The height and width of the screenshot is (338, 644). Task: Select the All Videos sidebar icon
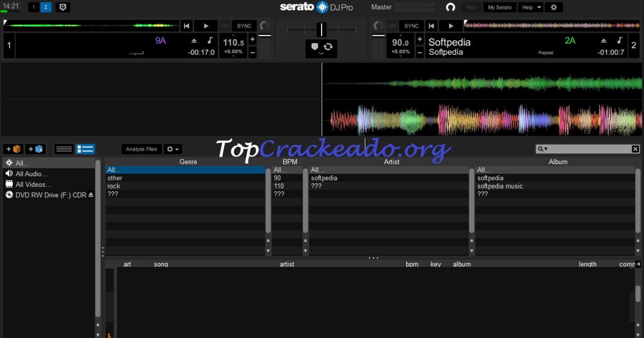click(x=8, y=184)
